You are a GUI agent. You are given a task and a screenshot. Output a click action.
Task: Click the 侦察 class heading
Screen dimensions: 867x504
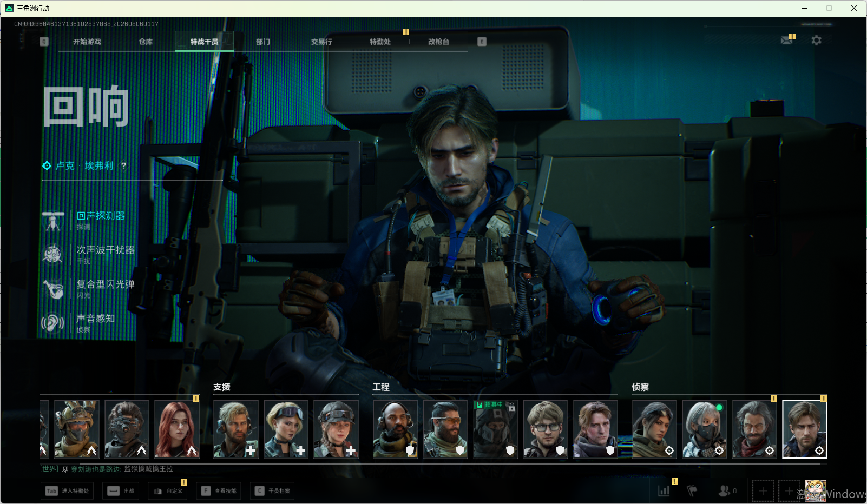point(640,387)
